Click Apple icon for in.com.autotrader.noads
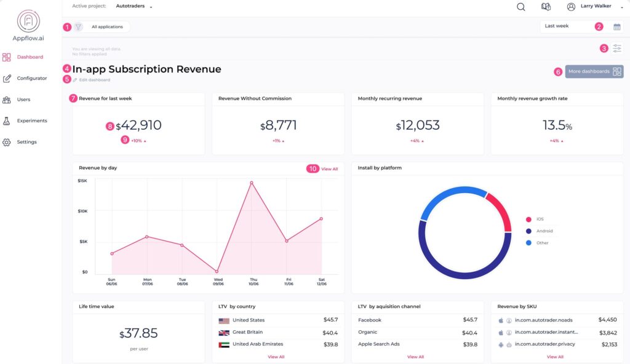The image size is (630, 364). coord(501,320)
